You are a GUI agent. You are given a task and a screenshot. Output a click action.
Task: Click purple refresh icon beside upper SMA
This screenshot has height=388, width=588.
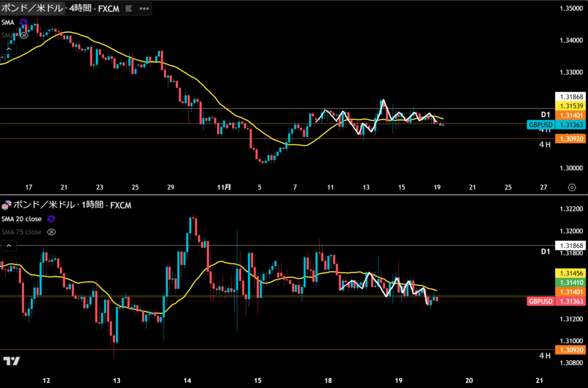[x=24, y=22]
